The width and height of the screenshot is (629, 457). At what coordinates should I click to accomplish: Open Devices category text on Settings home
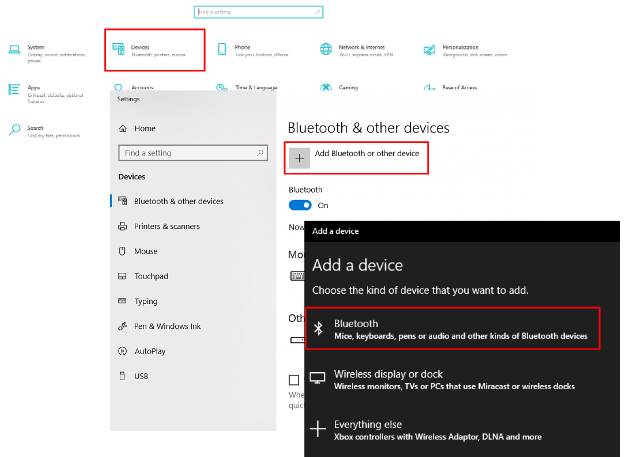[140, 47]
